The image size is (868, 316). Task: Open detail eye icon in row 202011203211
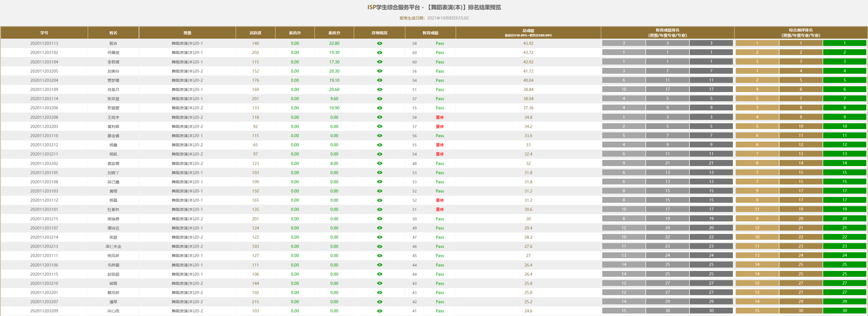(379, 154)
